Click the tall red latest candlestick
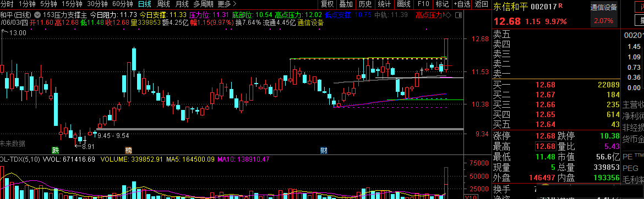644x199 pixels. click(446, 56)
